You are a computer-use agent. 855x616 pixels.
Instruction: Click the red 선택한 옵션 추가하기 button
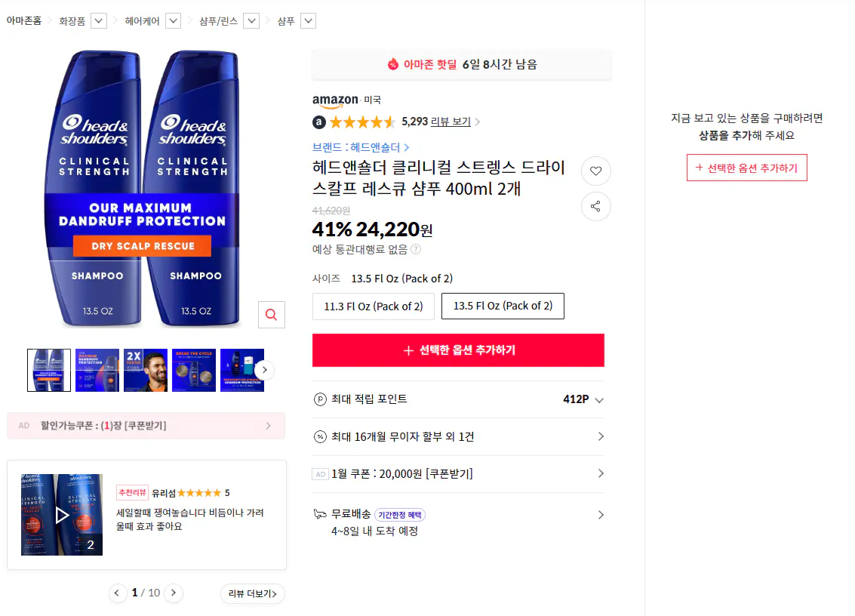458,350
